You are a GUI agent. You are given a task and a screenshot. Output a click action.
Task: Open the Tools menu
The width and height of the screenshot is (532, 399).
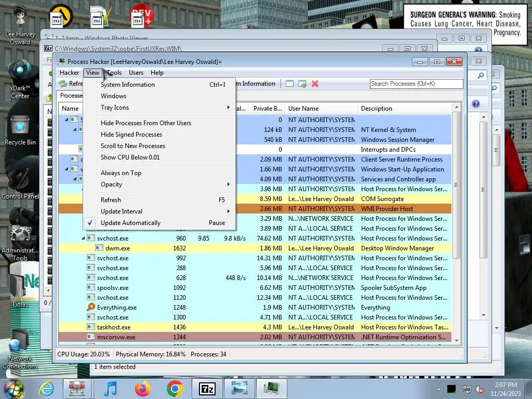[114, 73]
